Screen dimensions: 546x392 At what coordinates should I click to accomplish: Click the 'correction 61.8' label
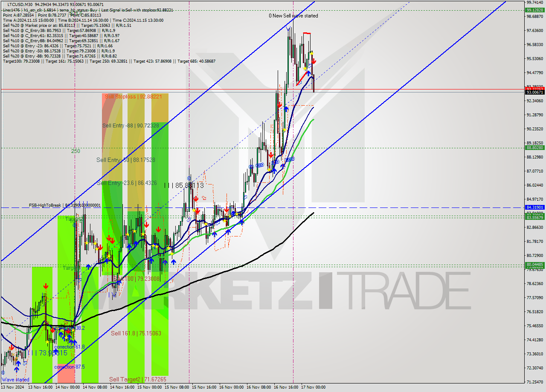(x=70, y=347)
